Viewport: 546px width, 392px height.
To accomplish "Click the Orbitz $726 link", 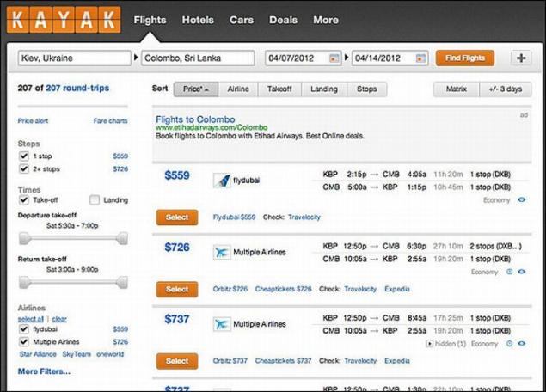I will pos(230,289).
